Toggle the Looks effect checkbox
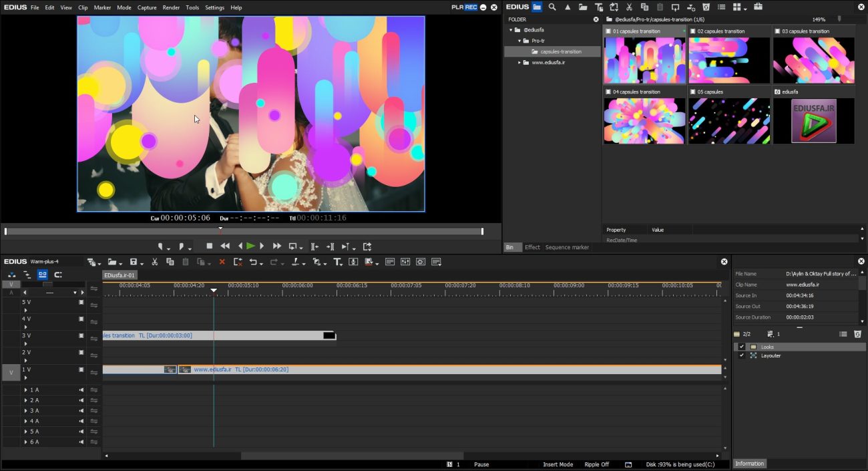868x471 pixels. click(x=741, y=347)
